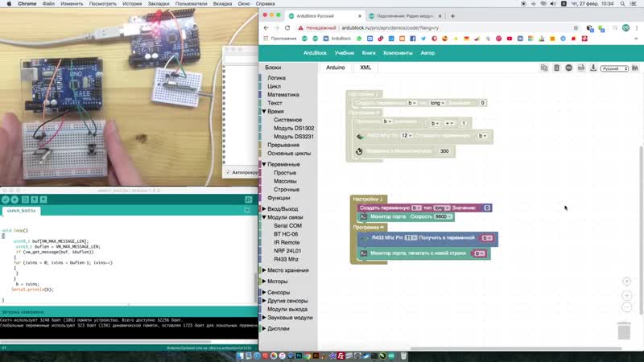
Task: Click the download icon in ArduBlock toolbar
Action: (x=593, y=68)
